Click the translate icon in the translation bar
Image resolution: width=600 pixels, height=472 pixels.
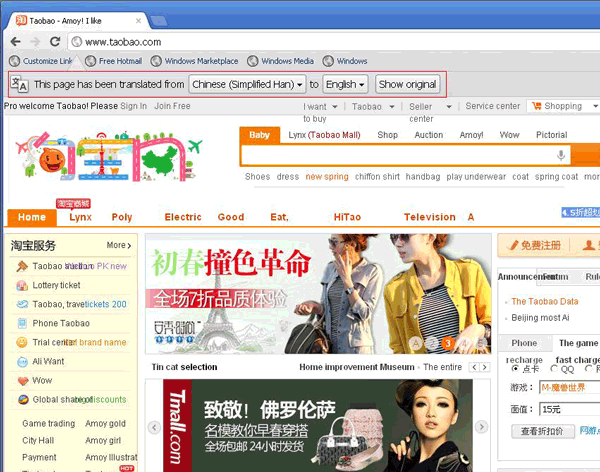click(x=19, y=84)
